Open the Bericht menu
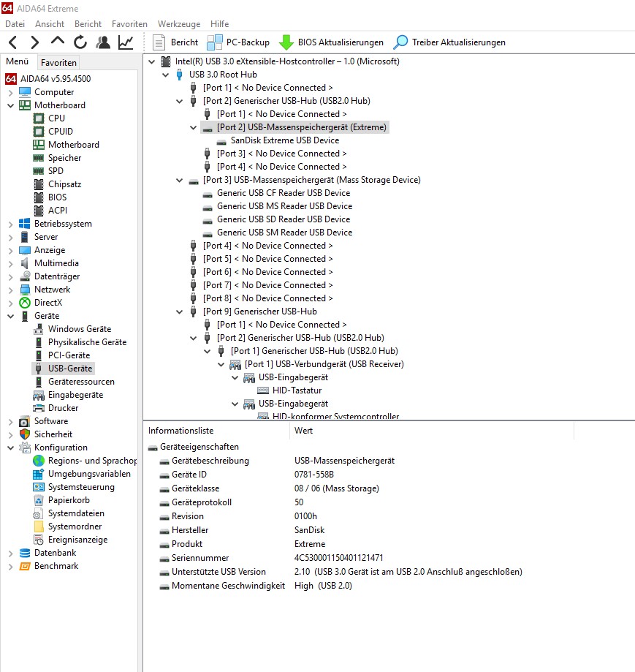Screen dimensions: 635x672 [88, 24]
